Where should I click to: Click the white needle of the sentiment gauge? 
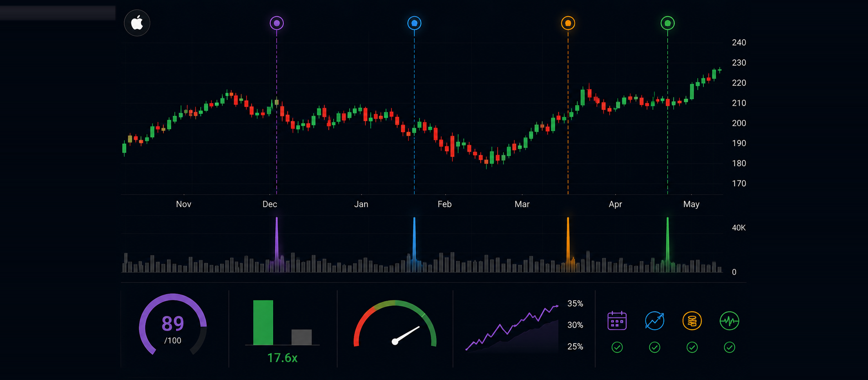[x=406, y=335]
